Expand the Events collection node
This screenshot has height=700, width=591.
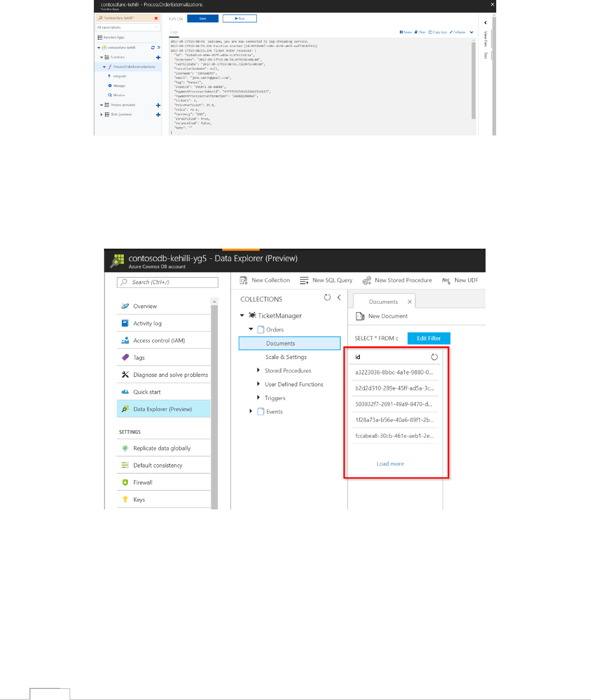click(251, 411)
